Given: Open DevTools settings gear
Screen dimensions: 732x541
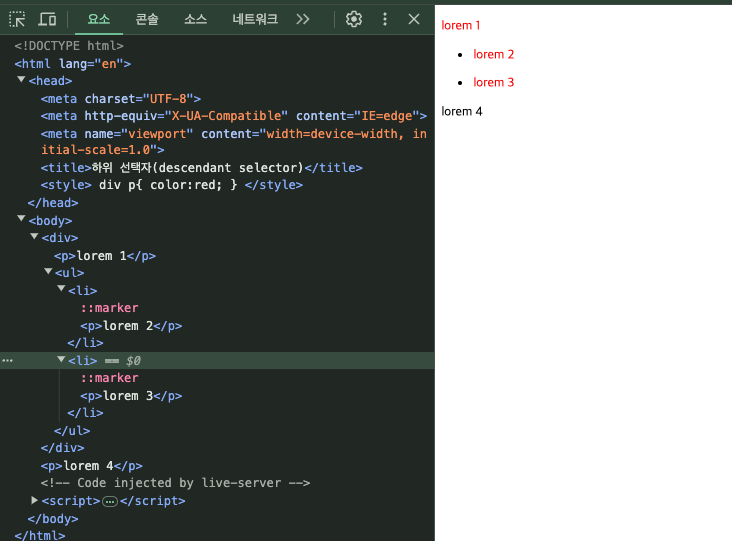Looking at the screenshot, I should coord(353,19).
